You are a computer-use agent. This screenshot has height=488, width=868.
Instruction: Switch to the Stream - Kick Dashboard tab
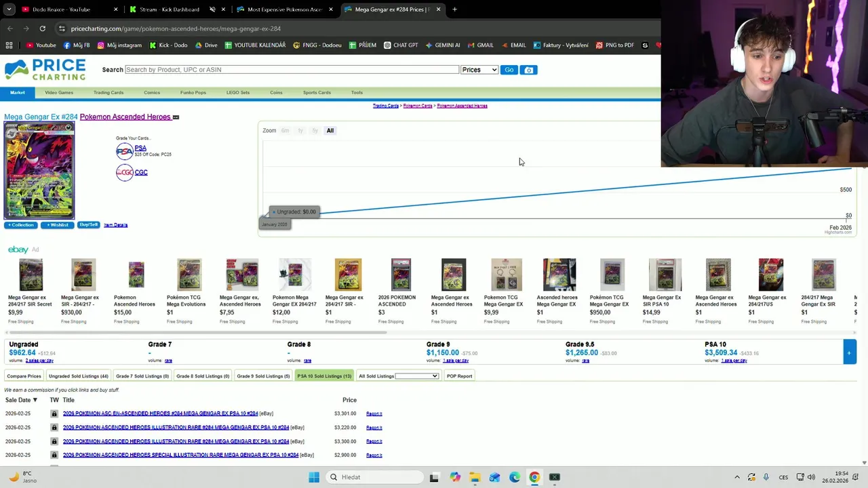coord(178,9)
